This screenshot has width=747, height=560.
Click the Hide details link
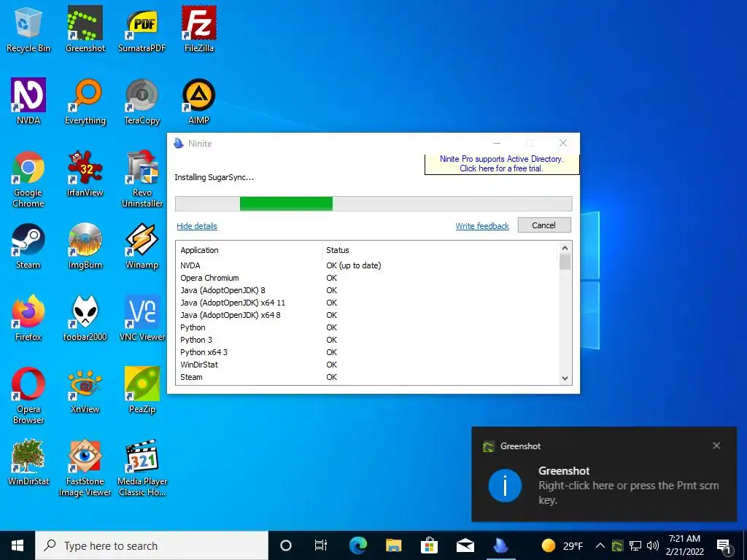[197, 226]
